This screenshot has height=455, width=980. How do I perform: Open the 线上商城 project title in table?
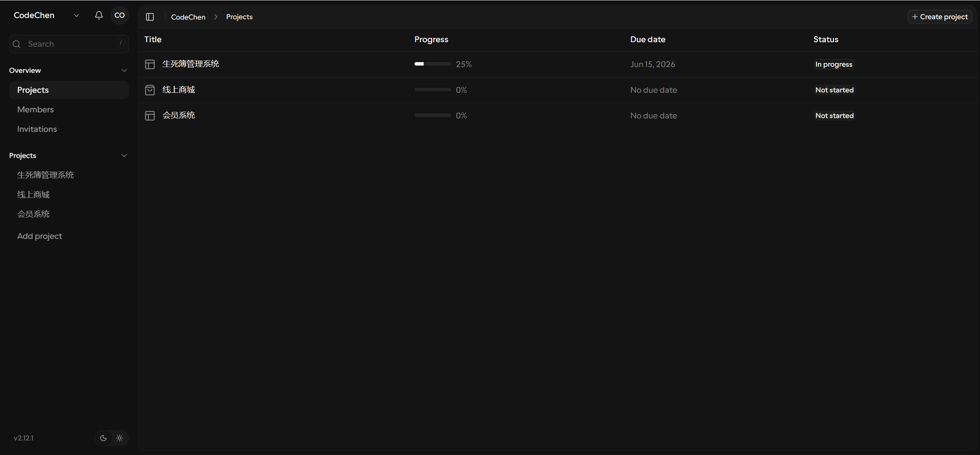tap(179, 90)
